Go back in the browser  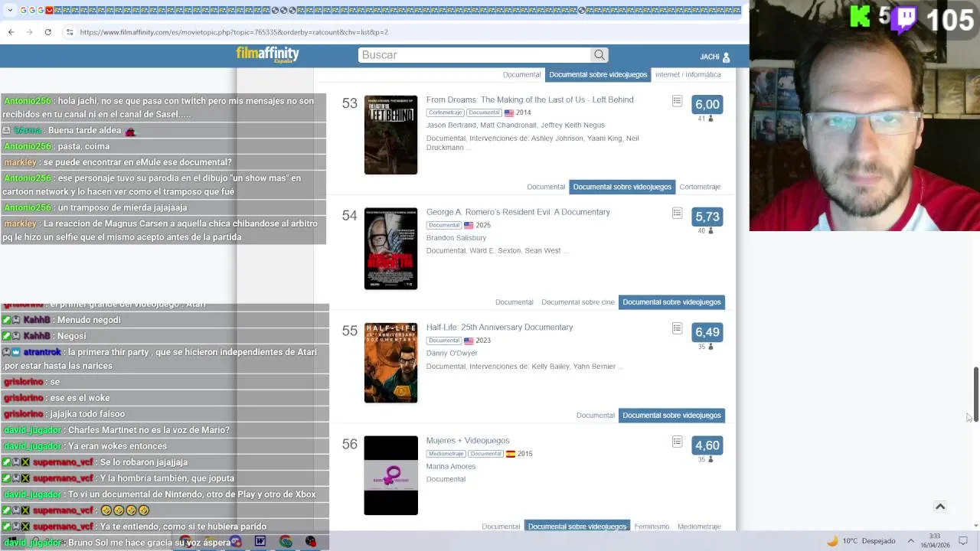coord(11,32)
